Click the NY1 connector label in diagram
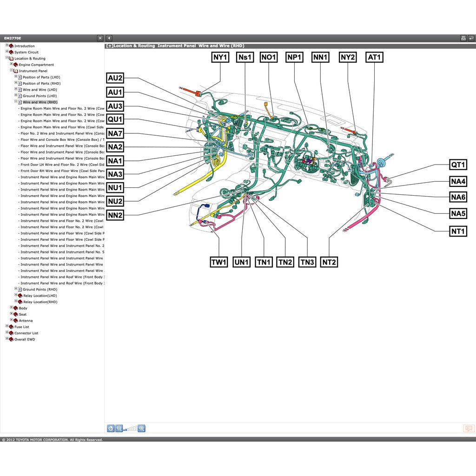The height and width of the screenshot is (476, 476). (x=220, y=57)
